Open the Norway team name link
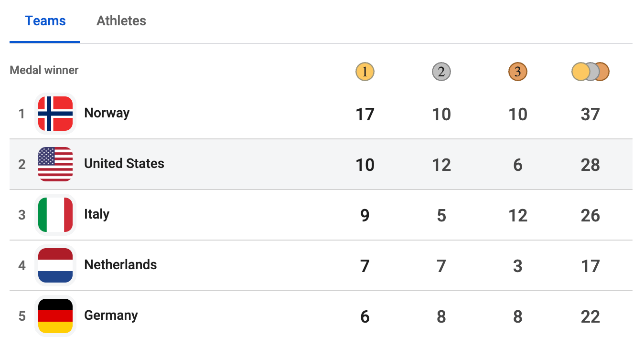Viewport: 644px width, 357px height. 107,113
